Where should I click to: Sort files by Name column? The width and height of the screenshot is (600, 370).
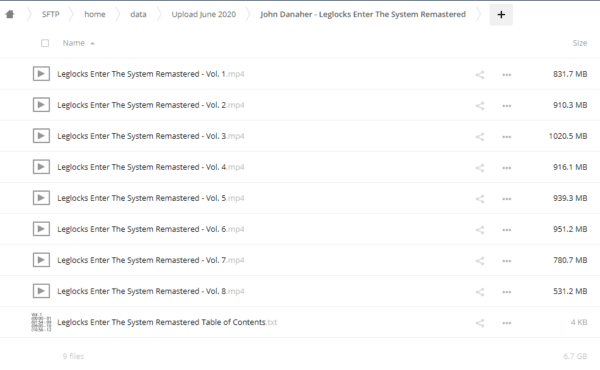(x=78, y=43)
